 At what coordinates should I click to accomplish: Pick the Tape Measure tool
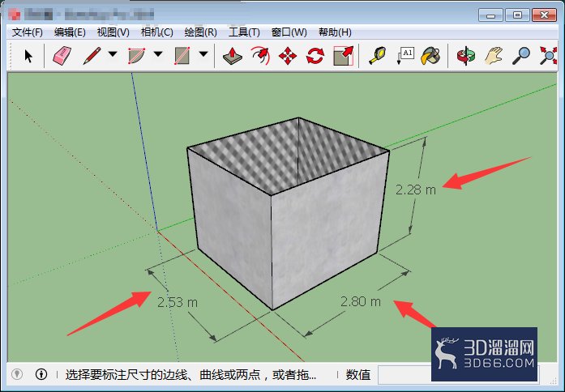point(377,56)
